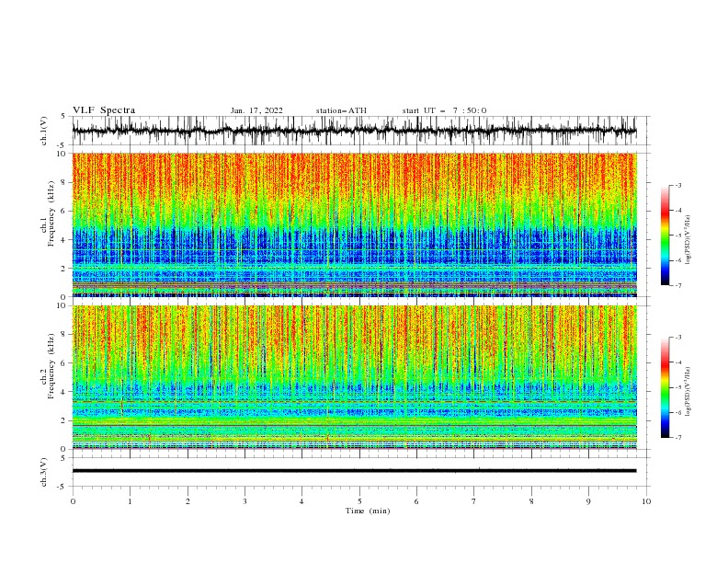This screenshot has width=728, height=563.
Task: Click the ch.2 spectrogram panel
Action: [354, 377]
